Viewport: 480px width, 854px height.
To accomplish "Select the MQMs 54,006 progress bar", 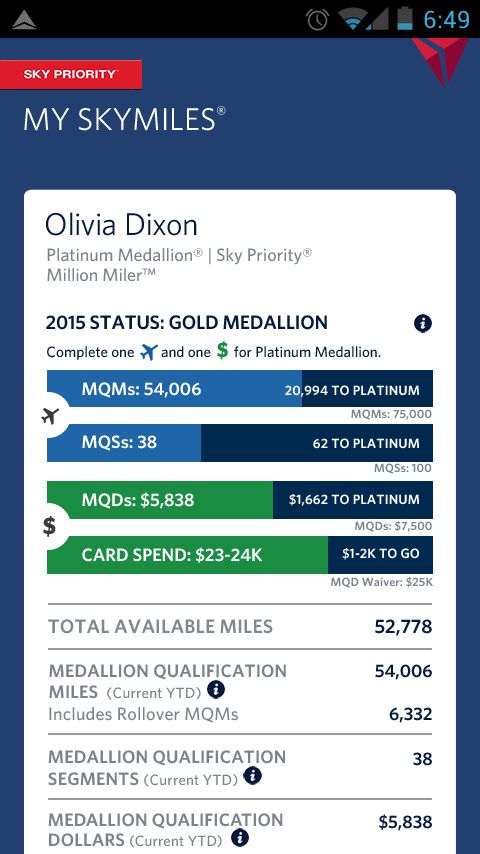I will pyautogui.click(x=240, y=389).
